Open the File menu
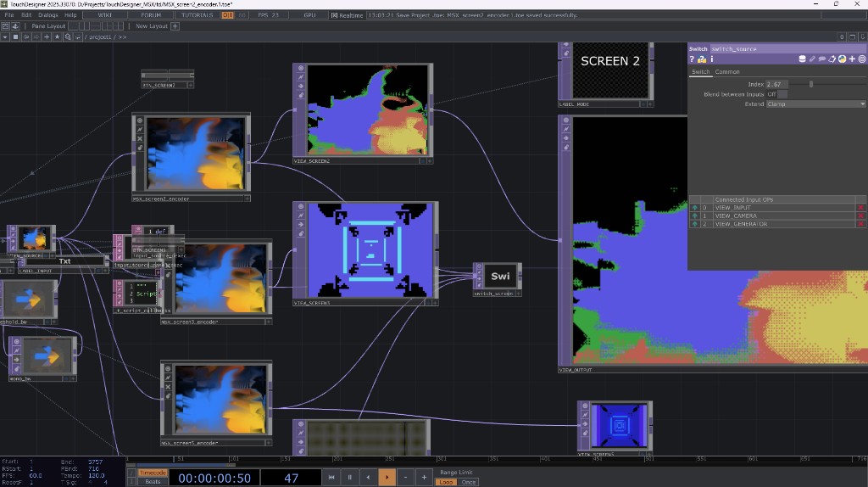The width and height of the screenshot is (868, 487). tap(8, 15)
